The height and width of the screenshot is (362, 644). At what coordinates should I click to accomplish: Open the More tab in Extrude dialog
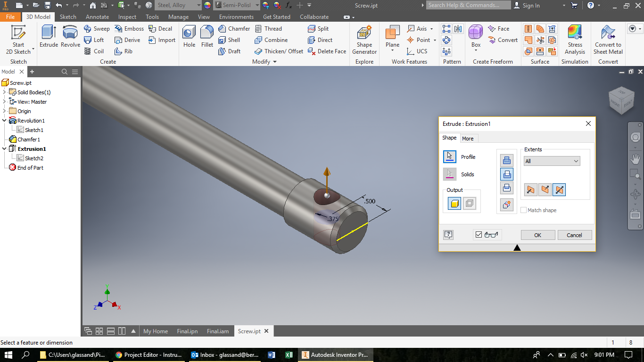point(468,138)
